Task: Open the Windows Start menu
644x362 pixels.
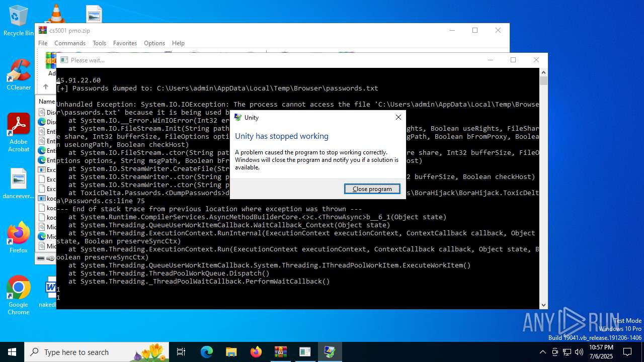Action: point(12,352)
